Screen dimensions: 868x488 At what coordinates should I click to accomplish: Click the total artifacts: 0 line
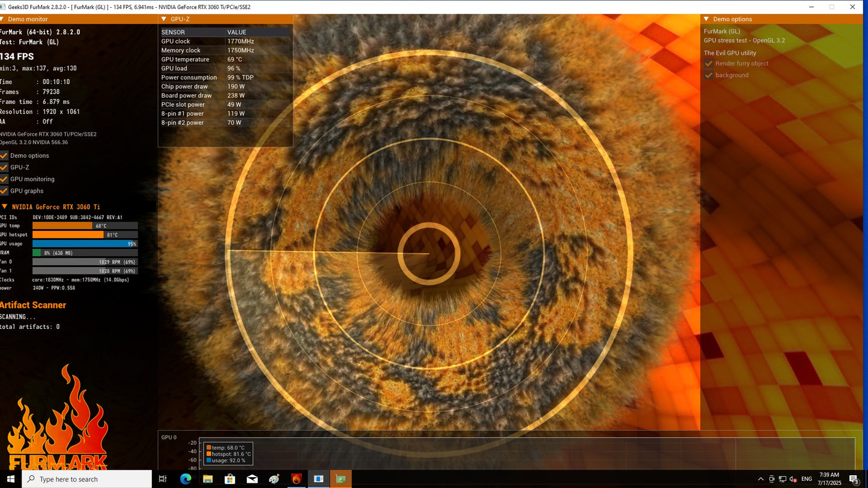30,327
